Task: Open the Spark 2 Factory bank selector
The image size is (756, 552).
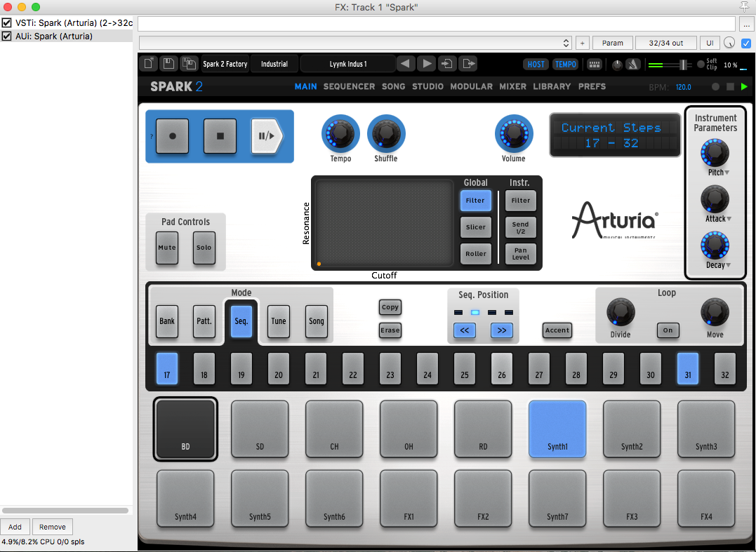Action: tap(225, 64)
